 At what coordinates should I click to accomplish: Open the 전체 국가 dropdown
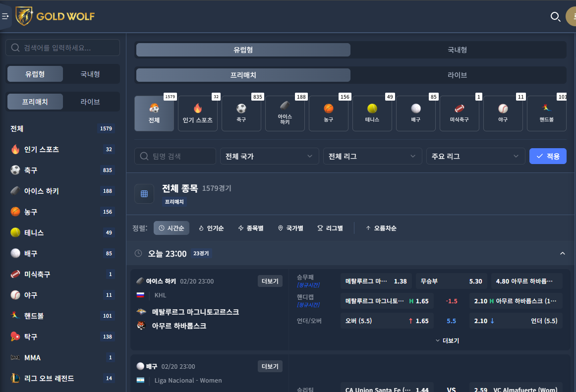tap(269, 156)
